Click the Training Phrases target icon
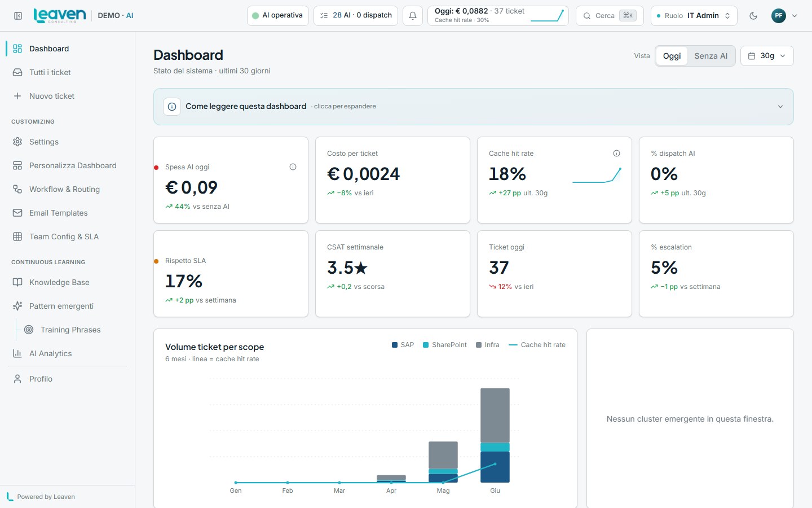 pyautogui.click(x=29, y=330)
